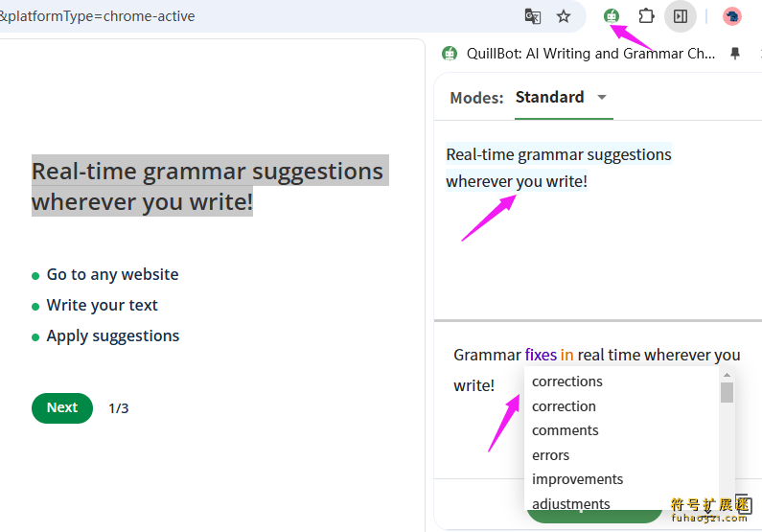
Task: Bookmark this page with the star icon
Action: (564, 16)
